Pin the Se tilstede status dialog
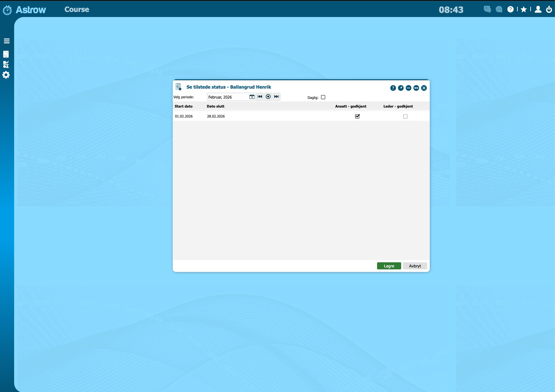This screenshot has height=392, width=555. tap(401, 88)
